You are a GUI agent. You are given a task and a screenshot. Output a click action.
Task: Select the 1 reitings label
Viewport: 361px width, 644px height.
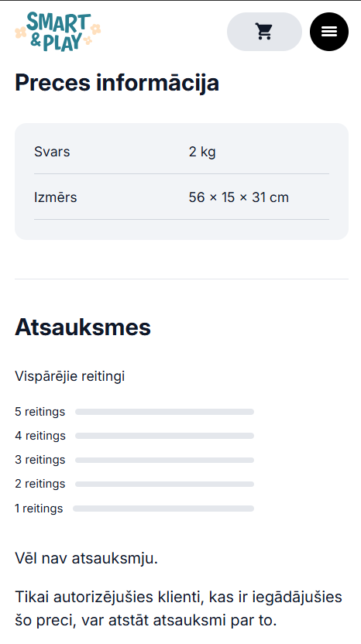39,509
